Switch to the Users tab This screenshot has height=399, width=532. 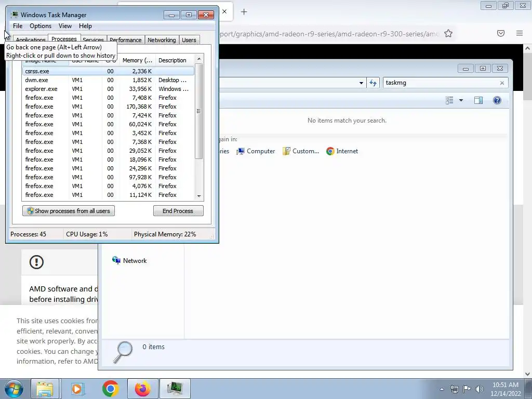tap(189, 40)
